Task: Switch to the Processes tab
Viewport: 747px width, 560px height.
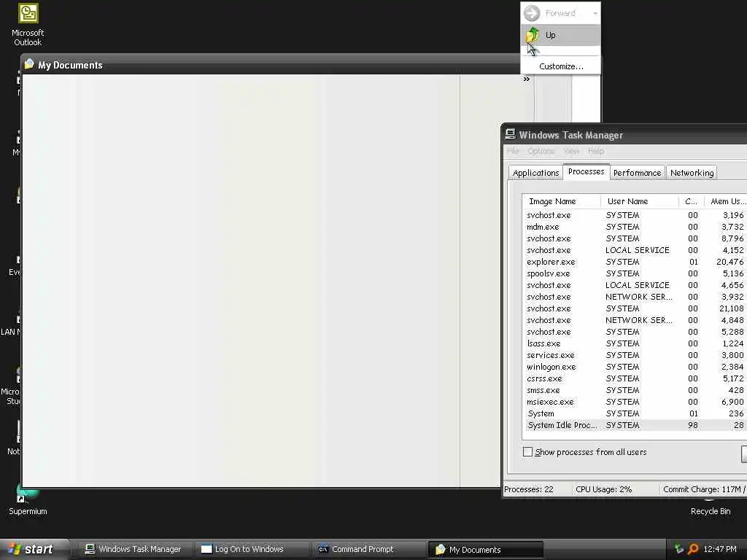Action: click(x=586, y=171)
